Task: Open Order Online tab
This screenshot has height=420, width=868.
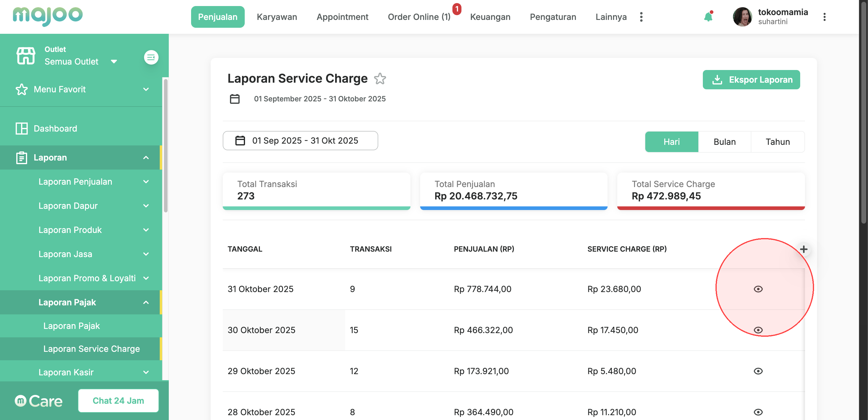Action: pos(419,17)
